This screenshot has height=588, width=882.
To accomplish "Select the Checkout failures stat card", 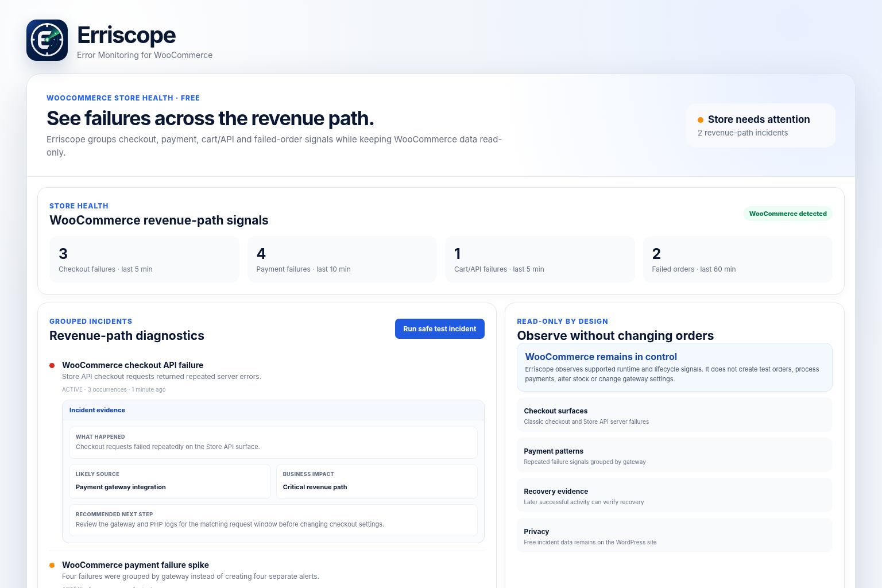I will tap(144, 259).
